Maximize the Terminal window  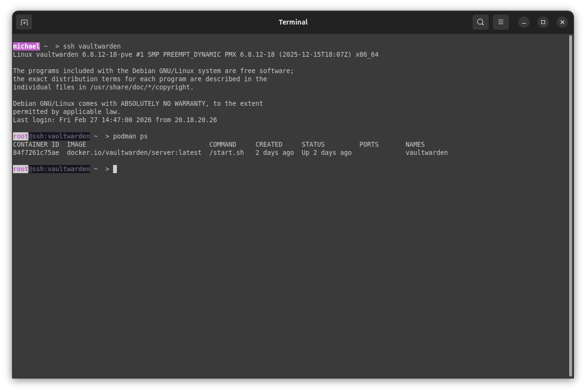click(x=543, y=22)
